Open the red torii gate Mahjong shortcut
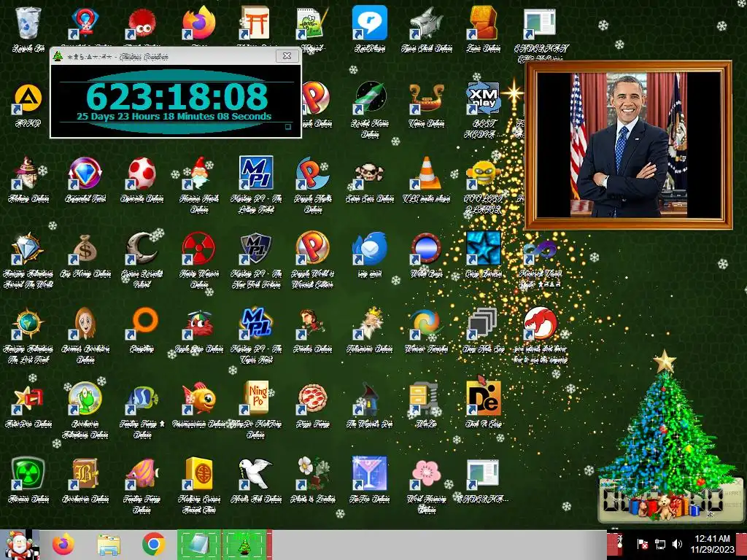Viewport: 747px width, 560px height. [x=256, y=23]
